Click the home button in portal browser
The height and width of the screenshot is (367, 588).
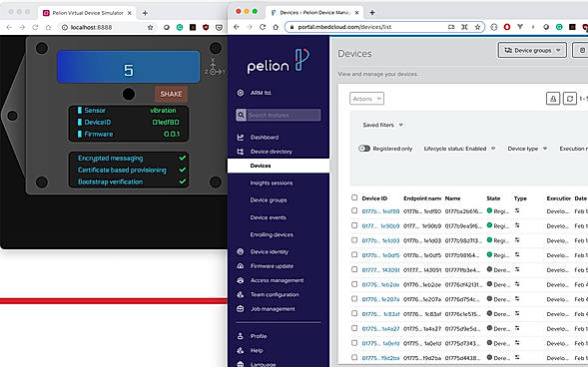pyautogui.click(x=276, y=27)
